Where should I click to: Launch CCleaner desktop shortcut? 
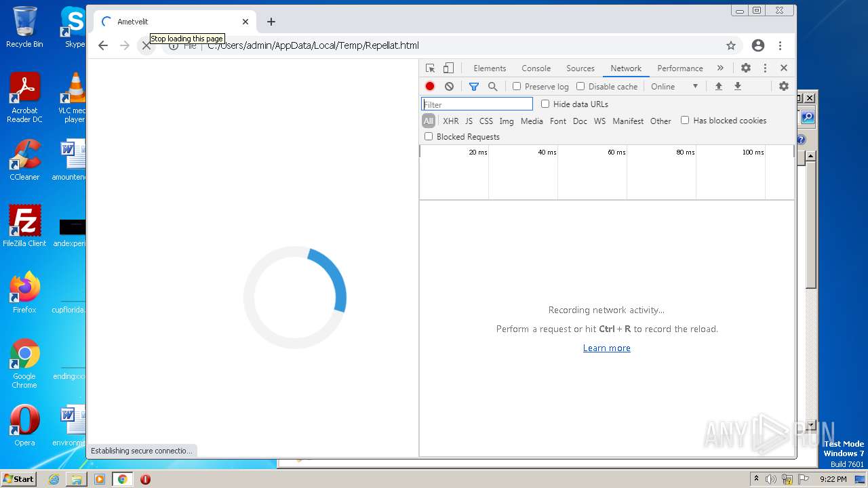(24, 160)
